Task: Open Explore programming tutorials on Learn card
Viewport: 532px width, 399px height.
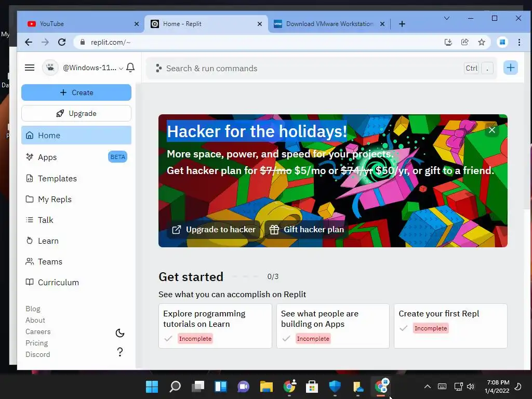Action: [215, 326]
